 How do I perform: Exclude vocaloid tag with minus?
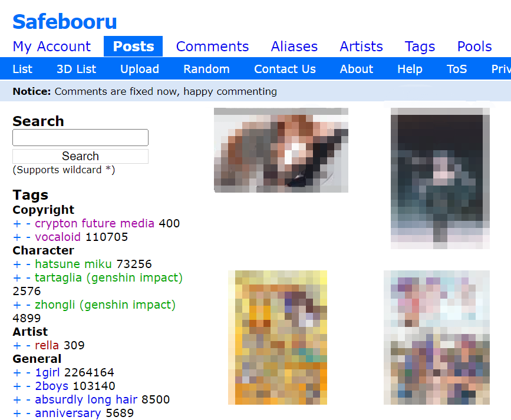[x=28, y=237]
